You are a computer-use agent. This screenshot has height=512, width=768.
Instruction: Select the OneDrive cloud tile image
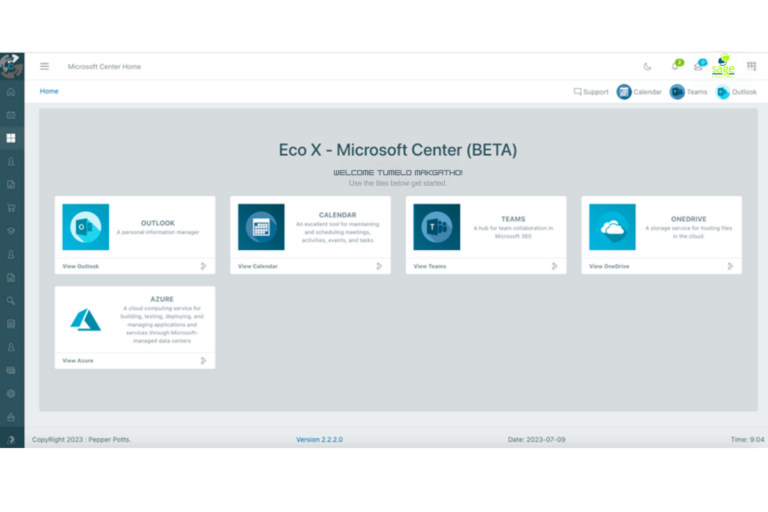click(x=612, y=227)
